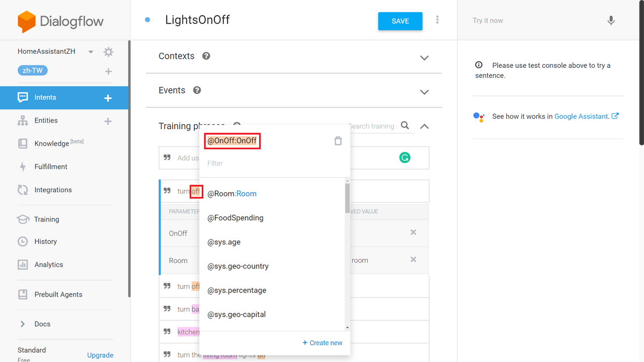644x362 pixels.
Task: Select @sys.age entity option
Action: tap(272, 242)
